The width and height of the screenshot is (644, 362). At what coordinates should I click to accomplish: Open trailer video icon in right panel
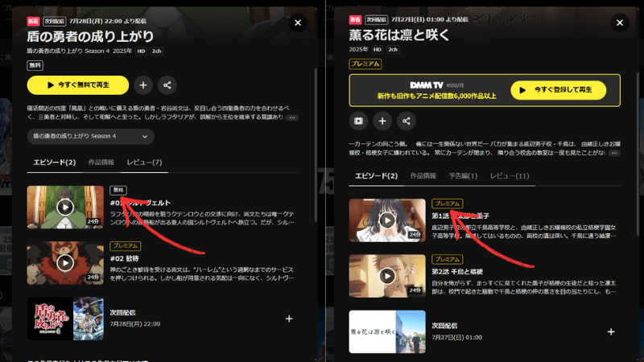coord(358,121)
